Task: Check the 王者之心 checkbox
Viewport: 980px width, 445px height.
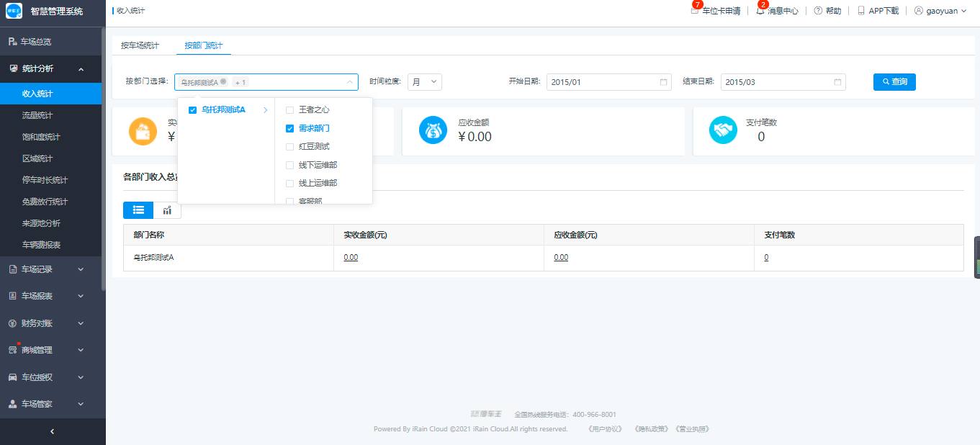Action: point(290,110)
